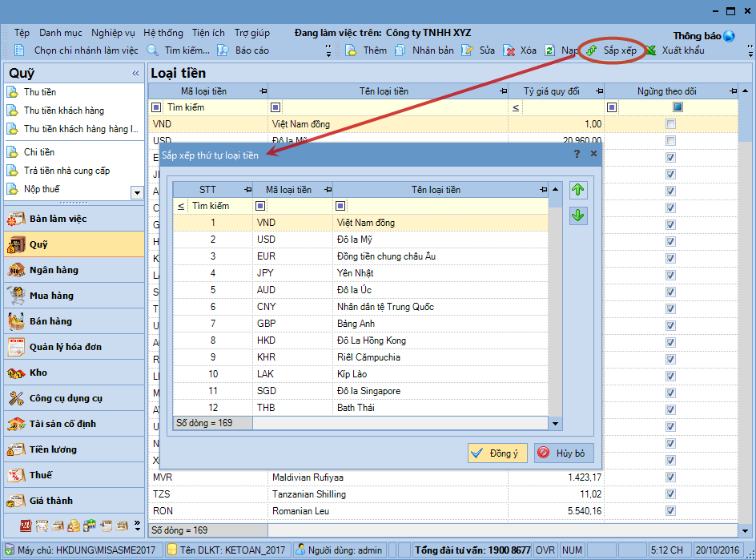This screenshot has width=756, height=560.
Task: Expand the Quỹ task list dropdown arrow
Action: coord(136,192)
